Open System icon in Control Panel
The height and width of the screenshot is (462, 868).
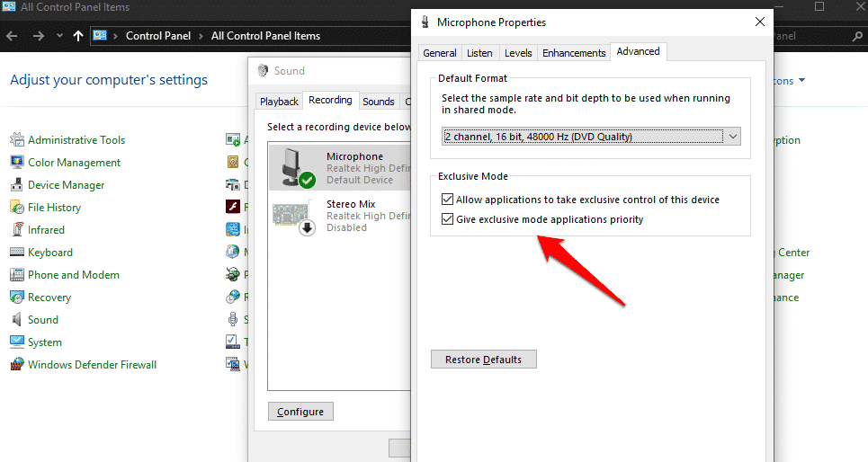[17, 342]
